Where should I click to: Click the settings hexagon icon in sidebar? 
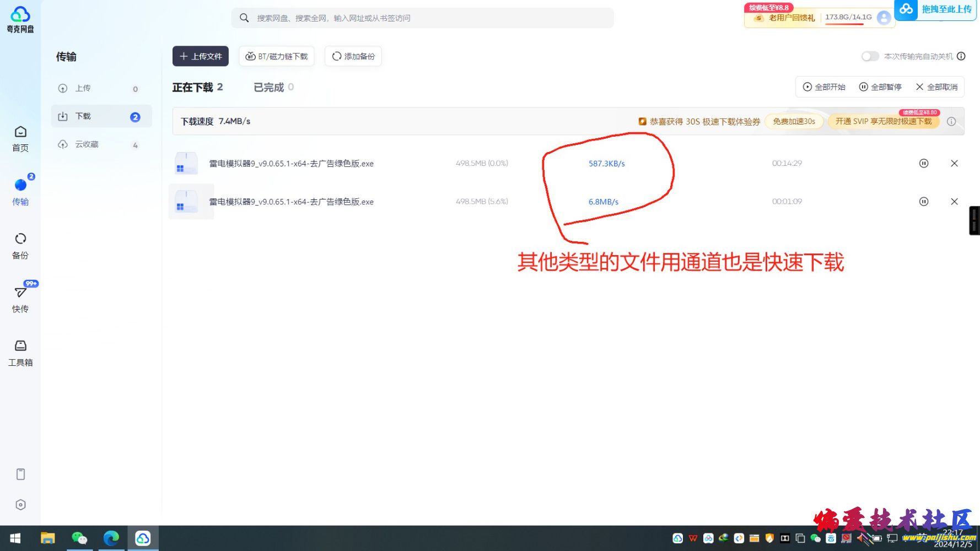click(20, 505)
